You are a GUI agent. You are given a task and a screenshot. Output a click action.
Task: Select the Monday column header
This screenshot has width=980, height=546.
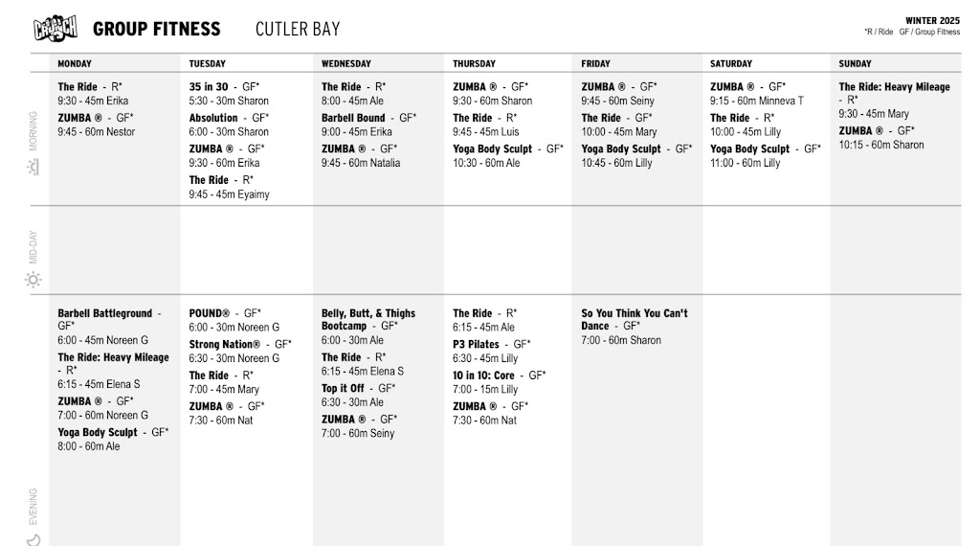pyautogui.click(x=75, y=64)
